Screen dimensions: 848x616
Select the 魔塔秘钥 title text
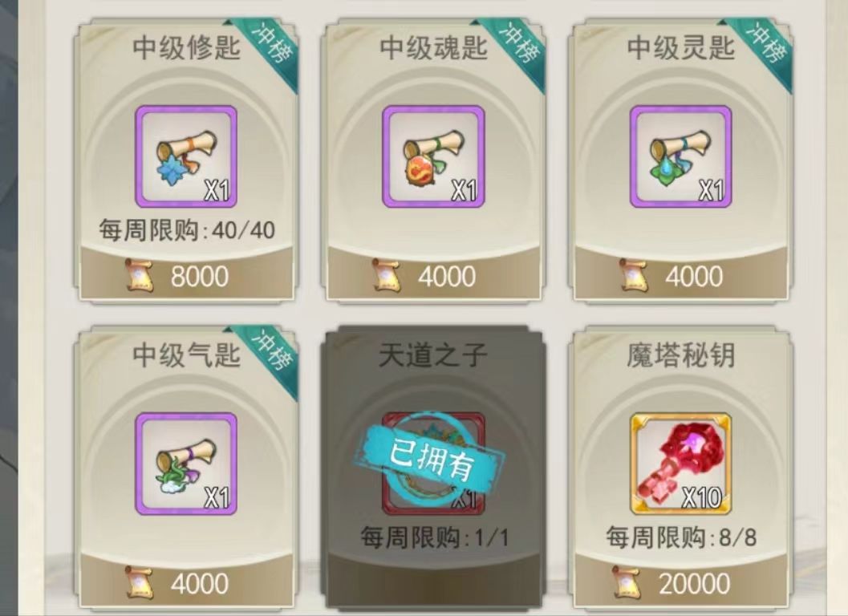[681, 355]
